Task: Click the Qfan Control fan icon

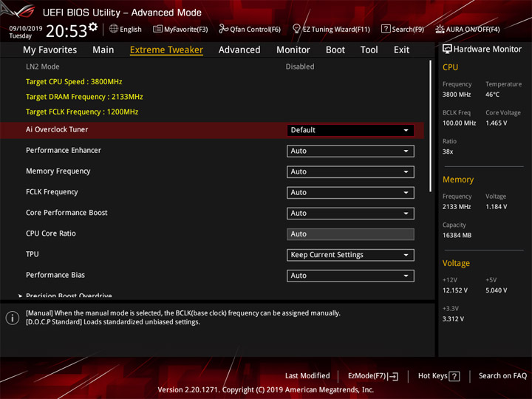Action: pyautogui.click(x=223, y=29)
